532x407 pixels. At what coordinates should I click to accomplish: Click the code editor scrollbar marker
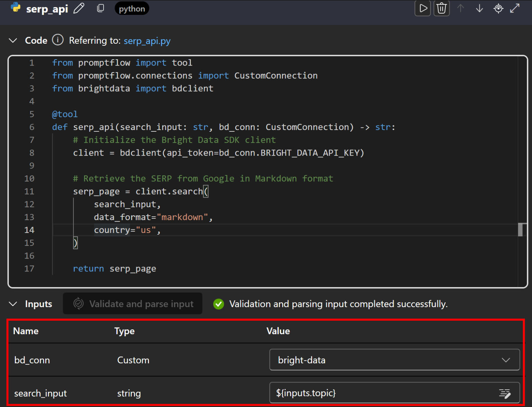pos(520,230)
